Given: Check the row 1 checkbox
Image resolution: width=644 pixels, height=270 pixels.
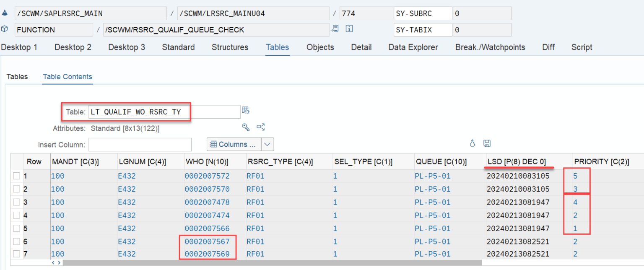Looking at the screenshot, I should pyautogui.click(x=17, y=176).
